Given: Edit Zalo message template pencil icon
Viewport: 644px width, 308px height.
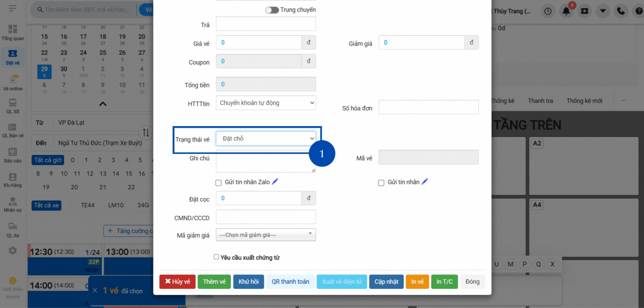Looking at the screenshot, I should pos(275,182).
